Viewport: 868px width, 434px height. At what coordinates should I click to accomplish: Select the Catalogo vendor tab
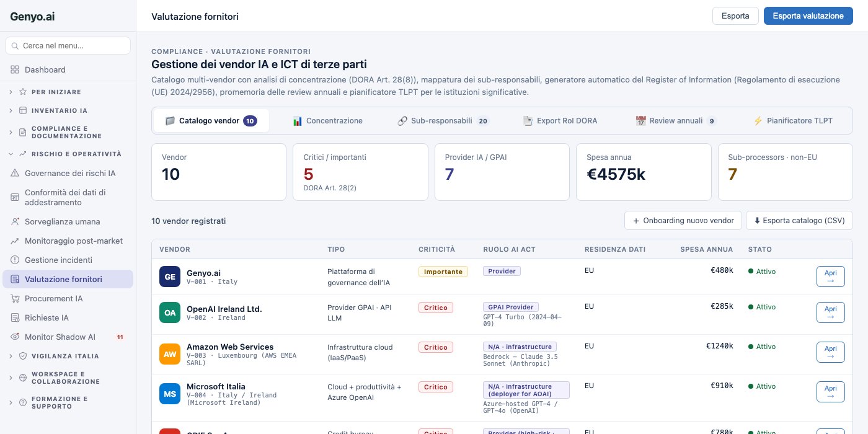pyautogui.click(x=211, y=120)
